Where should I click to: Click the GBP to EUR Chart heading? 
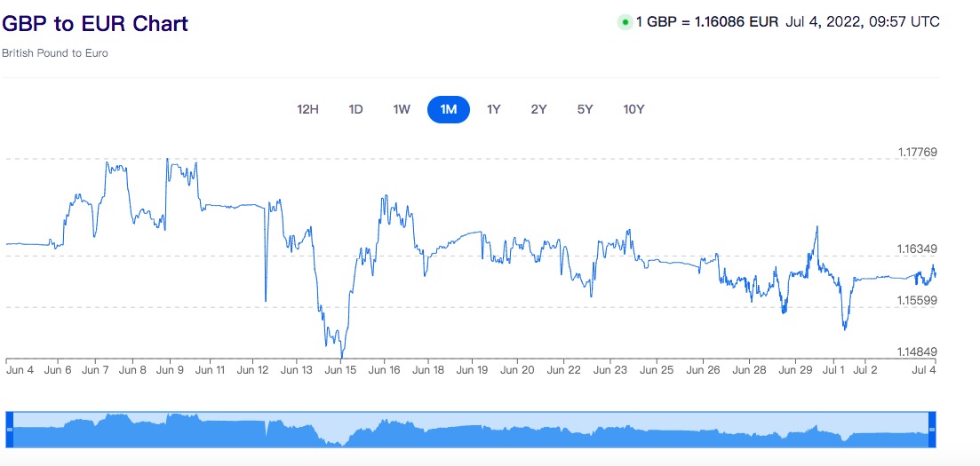tap(95, 24)
